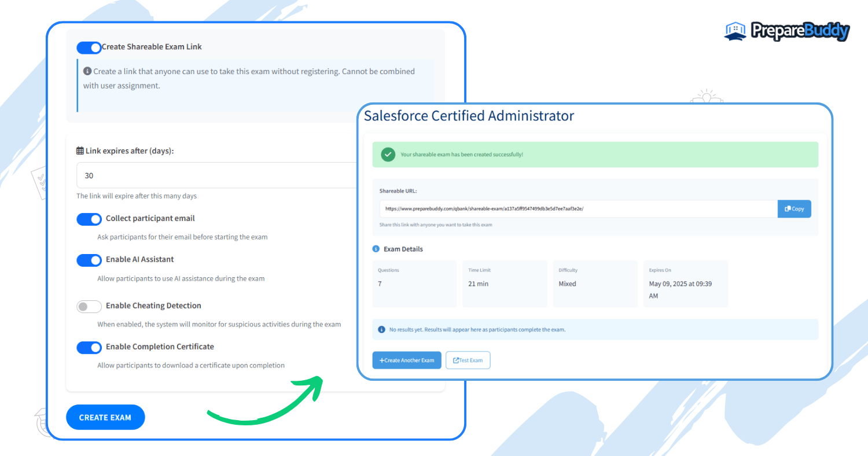Image resolution: width=868 pixels, height=456 pixels.
Task: Click the Expires On detail card
Action: (x=685, y=284)
